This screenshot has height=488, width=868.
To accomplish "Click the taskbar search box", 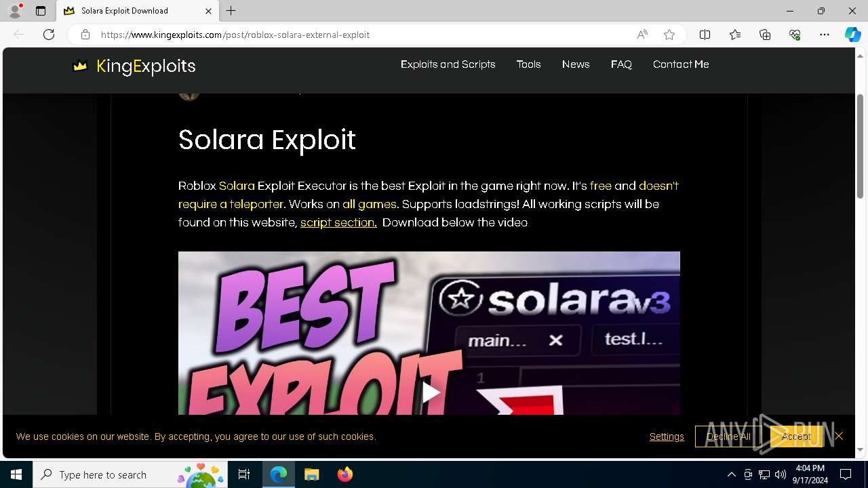I will (130, 474).
